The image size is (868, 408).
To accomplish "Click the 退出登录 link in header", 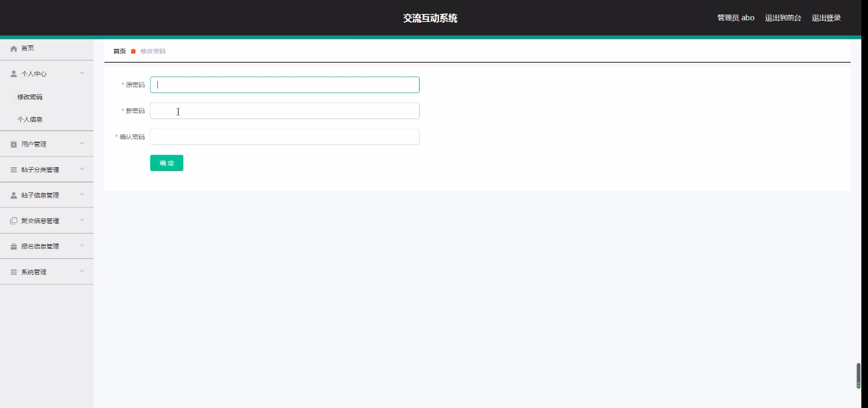I will (826, 18).
